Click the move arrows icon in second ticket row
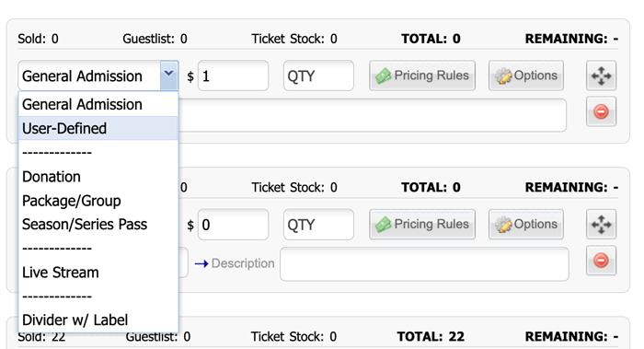The height and width of the screenshot is (349, 644). [x=601, y=225]
